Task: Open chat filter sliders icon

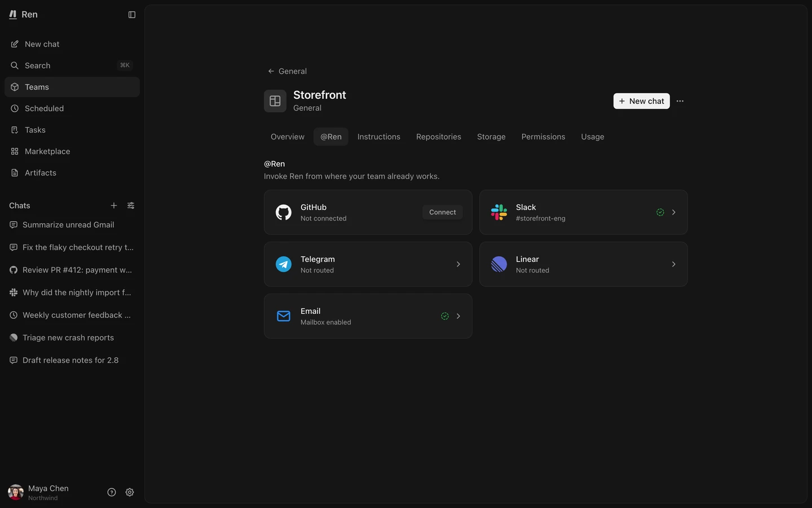Action: coord(131,205)
